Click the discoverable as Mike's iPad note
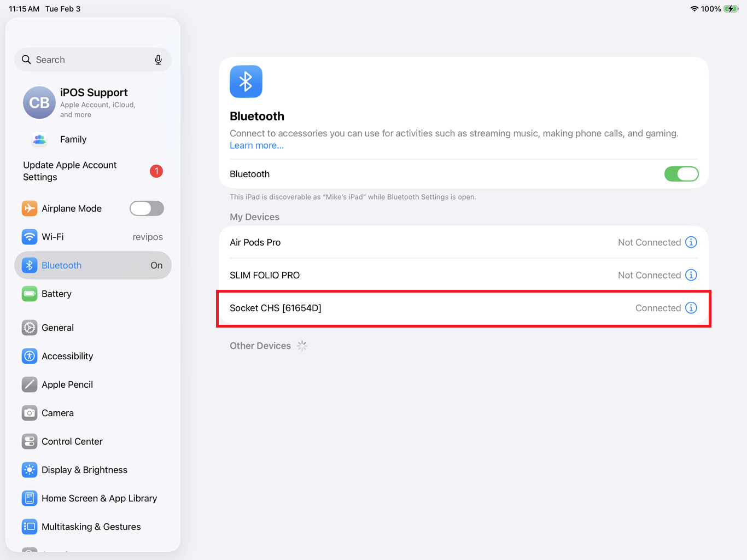The image size is (747, 560). (x=353, y=197)
